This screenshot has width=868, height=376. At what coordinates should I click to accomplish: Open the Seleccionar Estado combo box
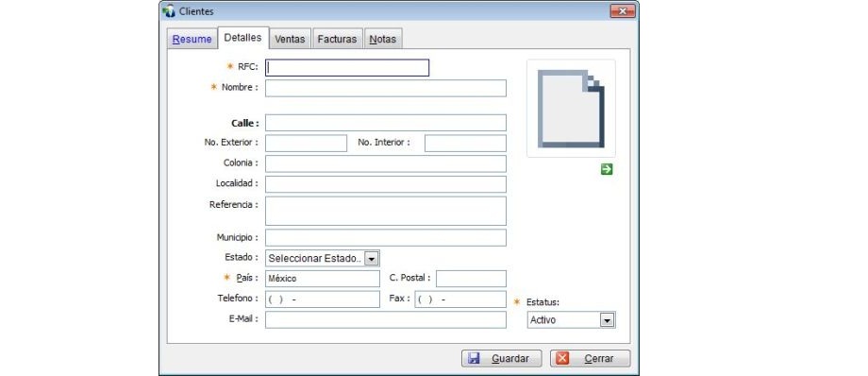322,259
